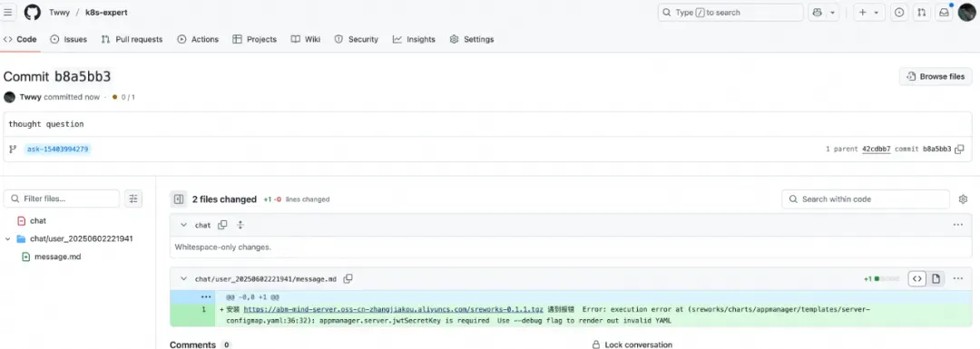Viewport: 980px width, 349px height.
Task: Switch to the Issues tab
Action: tap(69, 39)
